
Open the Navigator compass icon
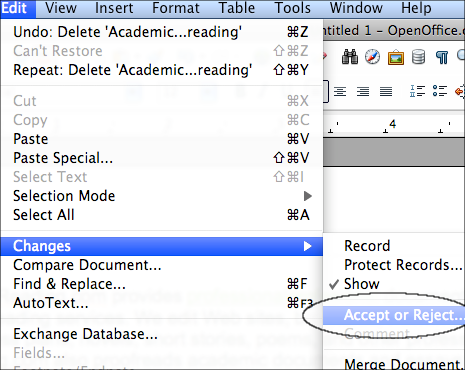point(372,57)
